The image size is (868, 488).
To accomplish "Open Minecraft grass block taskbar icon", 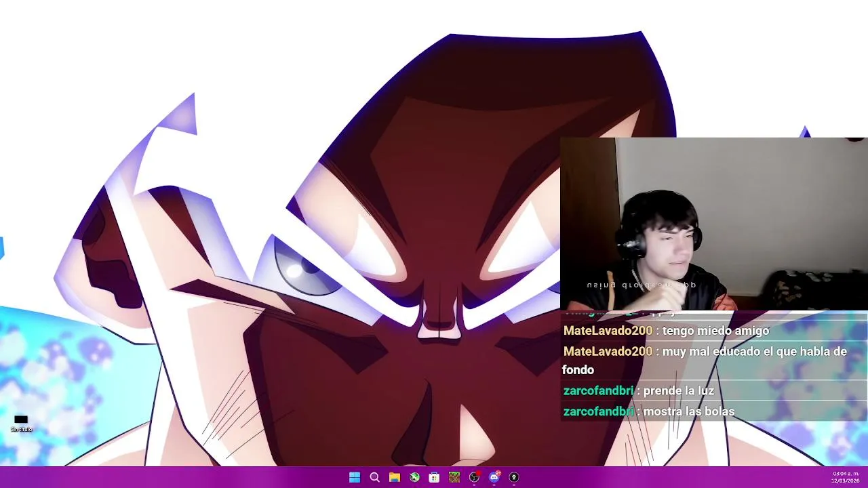I will tap(454, 477).
